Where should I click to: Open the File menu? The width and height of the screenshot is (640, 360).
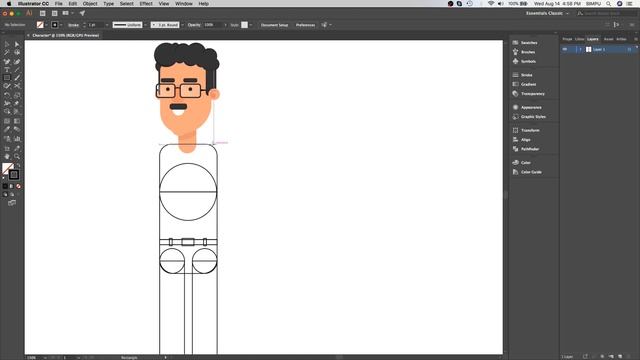(59, 4)
